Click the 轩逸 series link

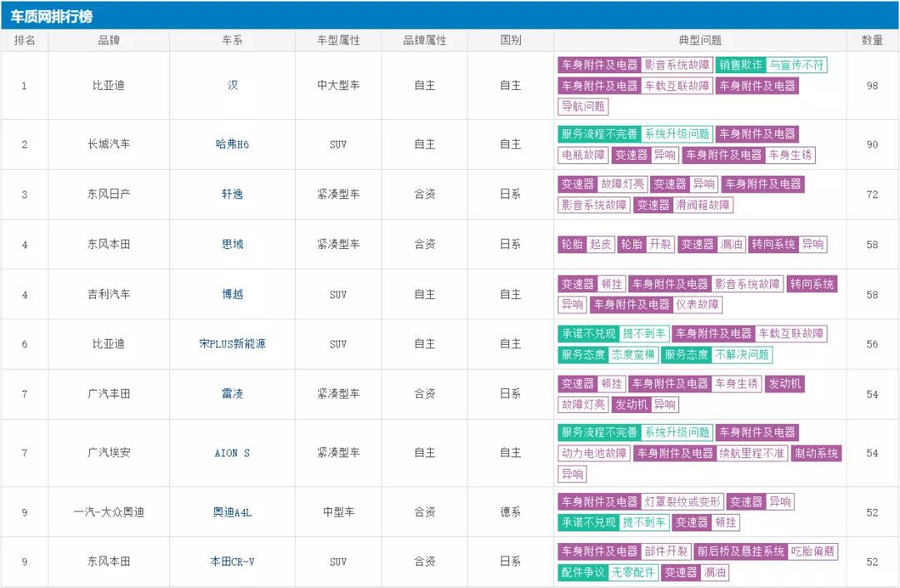pos(232,194)
